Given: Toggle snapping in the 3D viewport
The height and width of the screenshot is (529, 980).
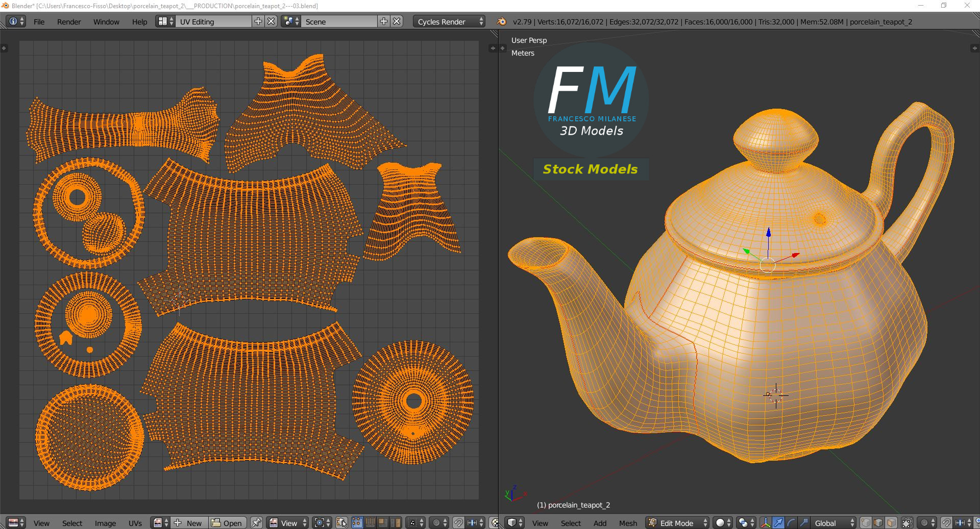Looking at the screenshot, I should 946,523.
